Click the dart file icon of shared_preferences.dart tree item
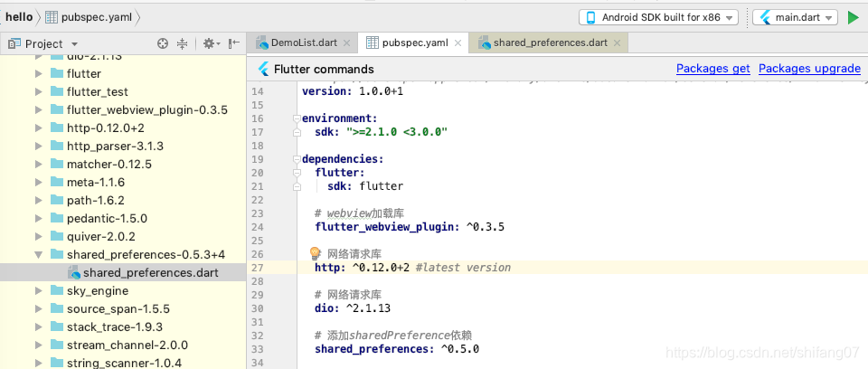868x369 pixels. [73, 272]
